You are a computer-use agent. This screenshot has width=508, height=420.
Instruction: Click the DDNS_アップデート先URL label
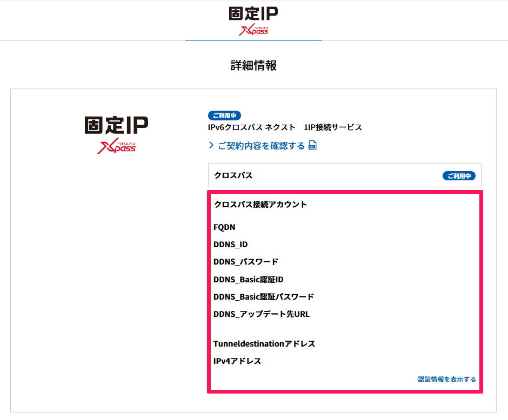262,314
